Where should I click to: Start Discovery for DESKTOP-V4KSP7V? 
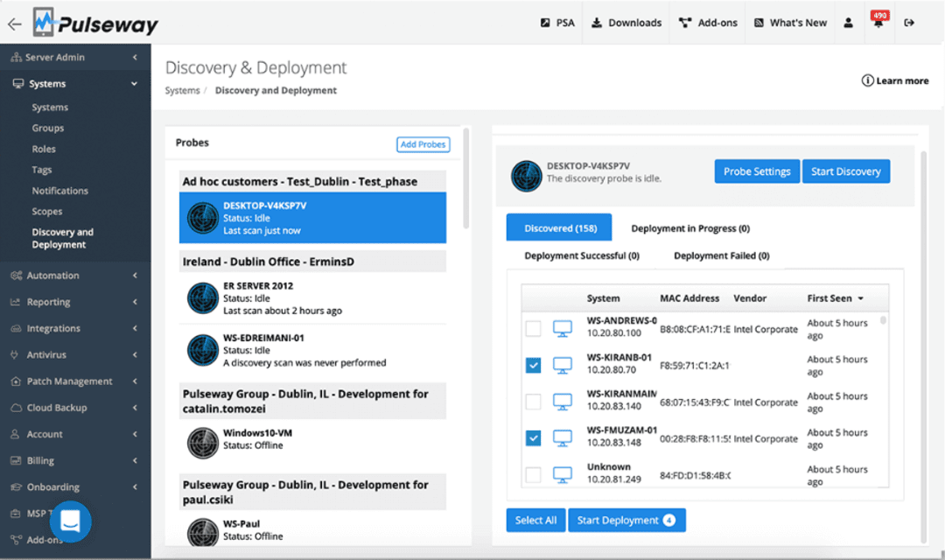tap(846, 171)
